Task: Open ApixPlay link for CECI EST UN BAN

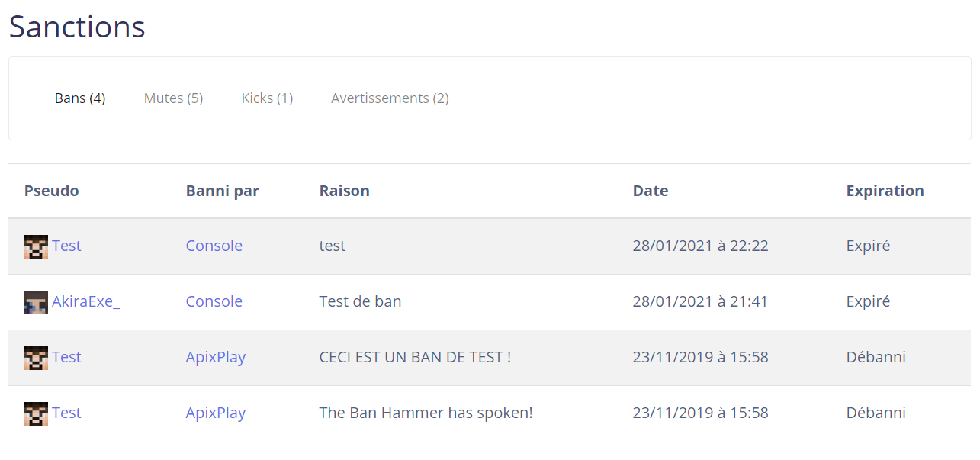Action: pos(216,357)
